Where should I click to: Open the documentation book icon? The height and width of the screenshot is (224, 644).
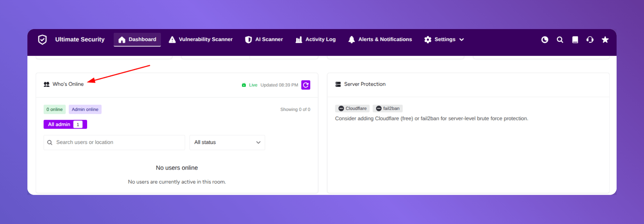click(x=575, y=40)
